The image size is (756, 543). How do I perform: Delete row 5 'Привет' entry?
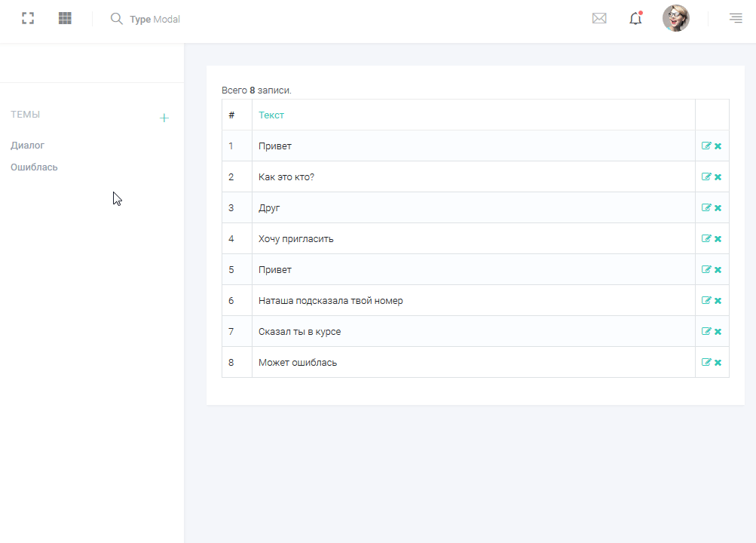pos(718,270)
